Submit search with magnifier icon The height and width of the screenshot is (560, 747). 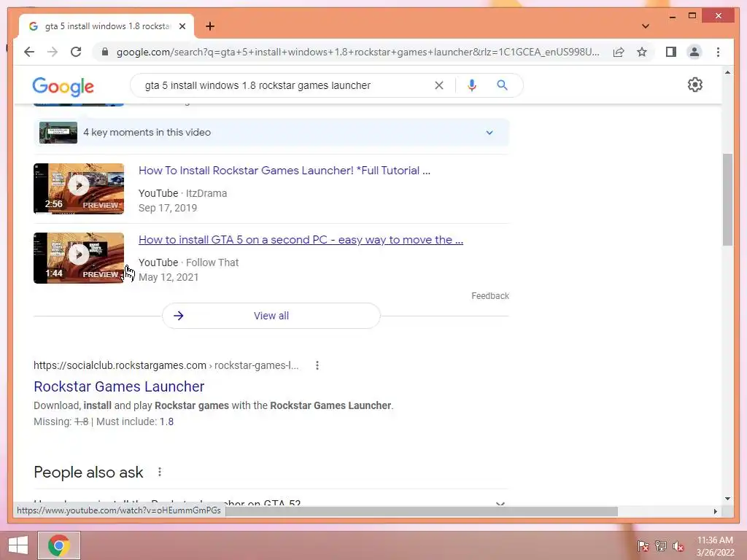(502, 85)
